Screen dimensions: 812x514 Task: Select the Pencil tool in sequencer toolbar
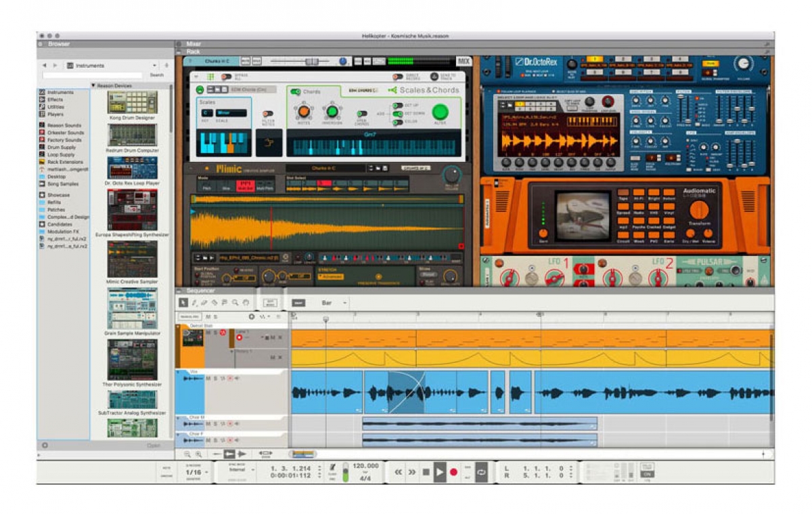194,303
